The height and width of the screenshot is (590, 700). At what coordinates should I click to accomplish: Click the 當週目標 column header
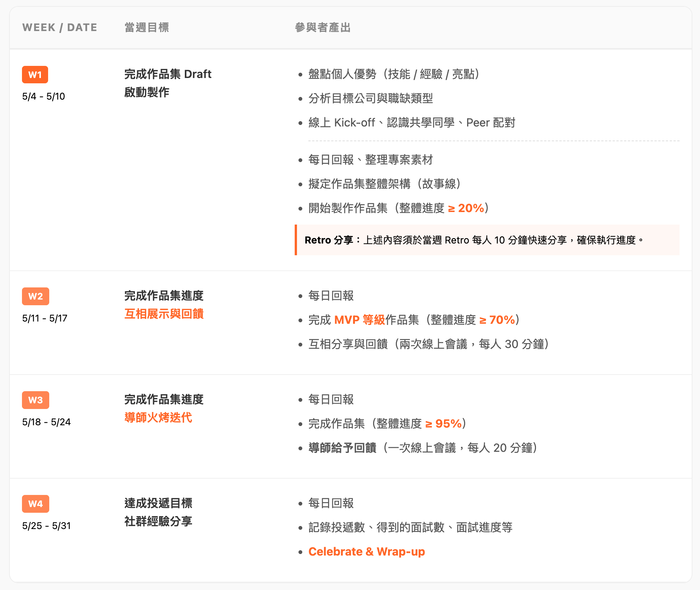(x=147, y=27)
